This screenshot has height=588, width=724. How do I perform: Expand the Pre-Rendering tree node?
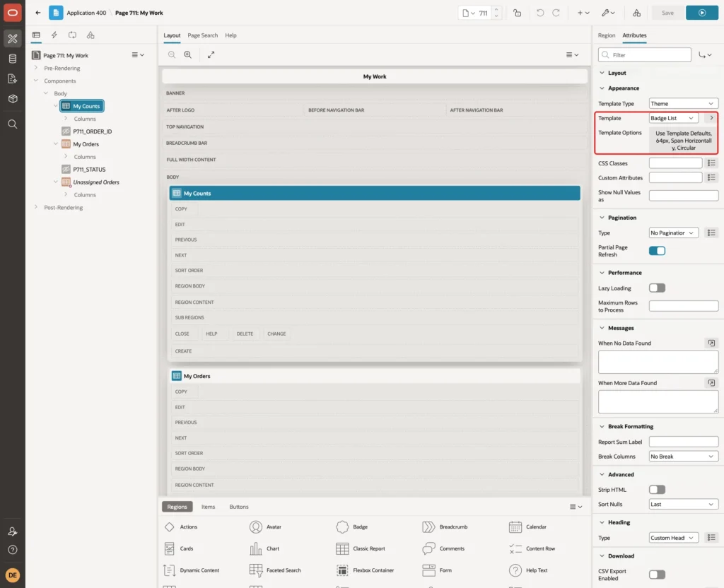(36, 68)
